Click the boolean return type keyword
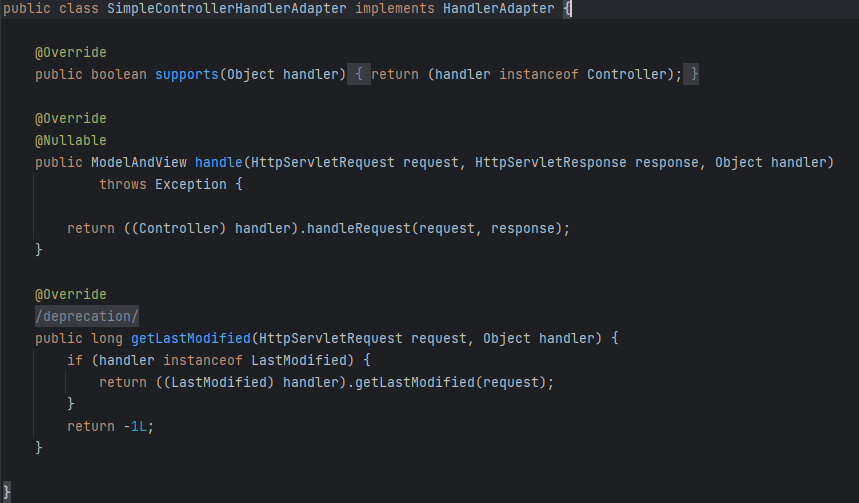The height and width of the screenshot is (503, 859). tap(119, 74)
